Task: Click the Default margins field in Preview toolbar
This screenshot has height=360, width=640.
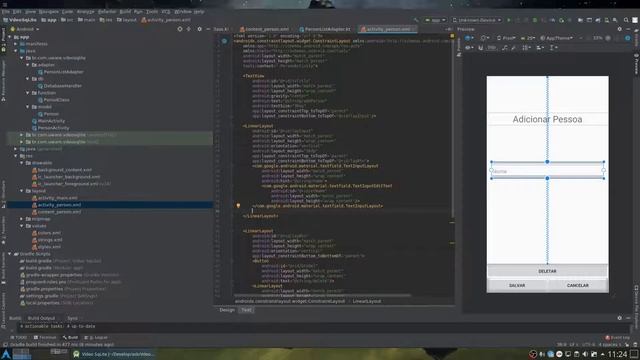Action: (492, 48)
